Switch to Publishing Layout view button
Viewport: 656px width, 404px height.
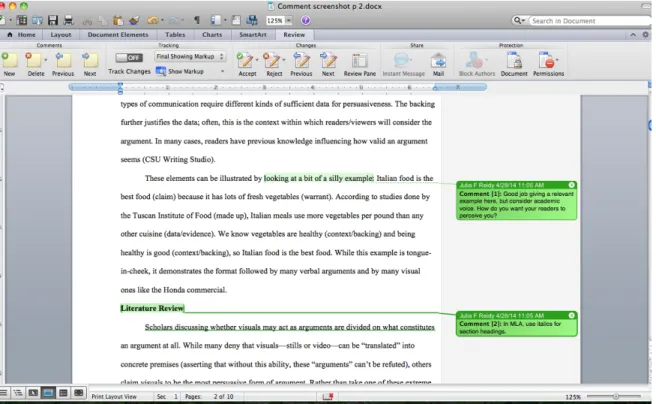33,393
